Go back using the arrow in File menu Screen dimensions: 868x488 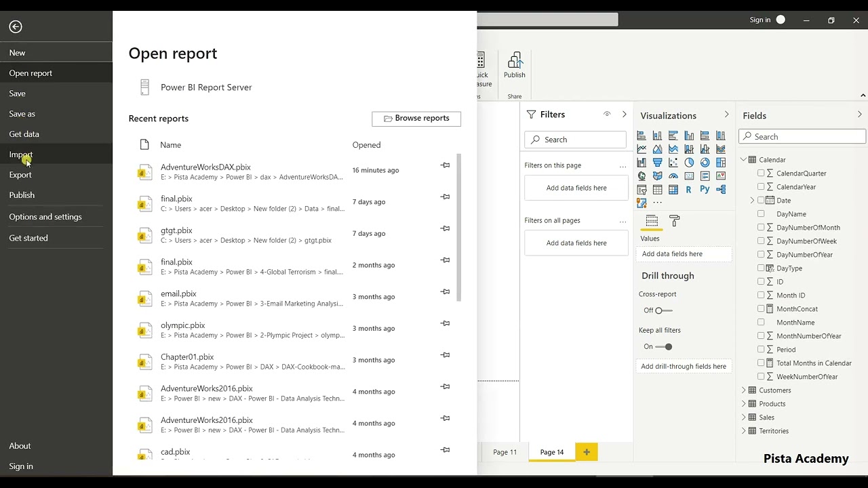coord(16,26)
